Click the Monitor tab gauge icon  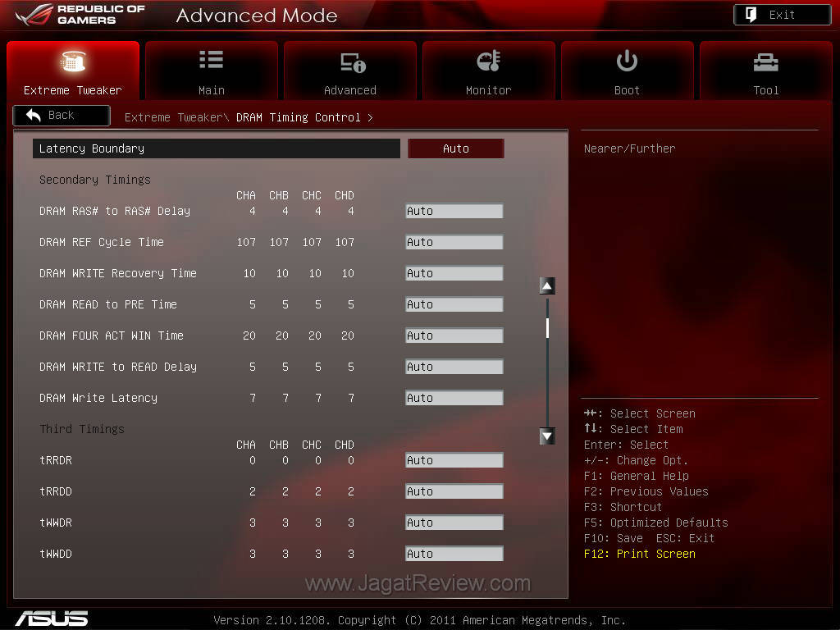pos(489,61)
